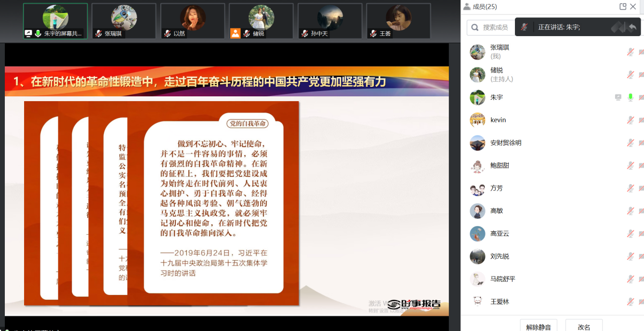Click the green microphone icon beside 朱宇

point(630,97)
